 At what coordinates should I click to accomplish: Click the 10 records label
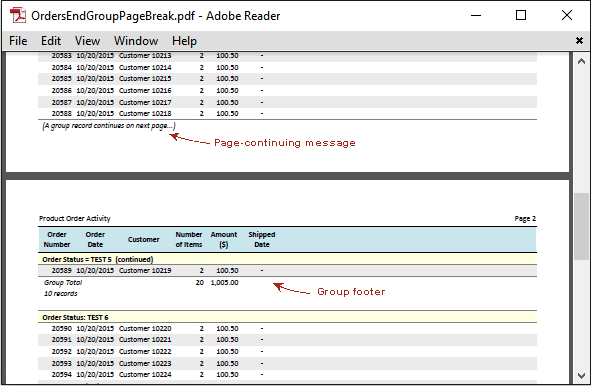click(x=61, y=294)
